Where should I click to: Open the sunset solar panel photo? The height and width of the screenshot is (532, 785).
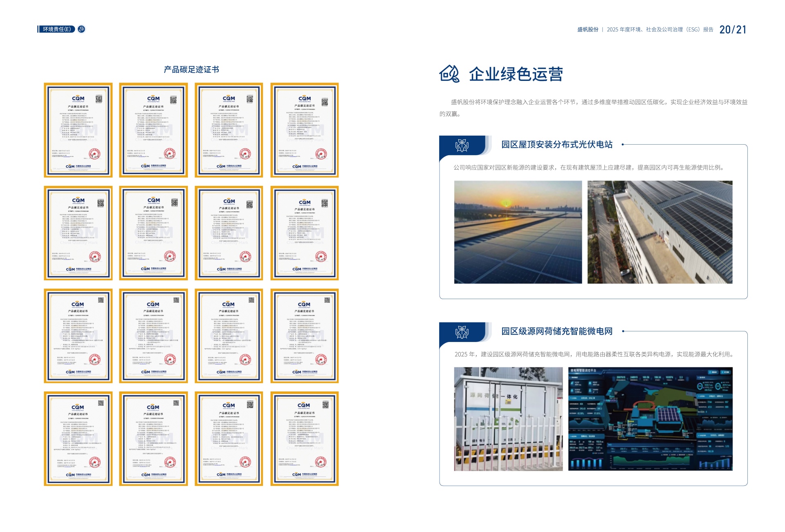518,232
